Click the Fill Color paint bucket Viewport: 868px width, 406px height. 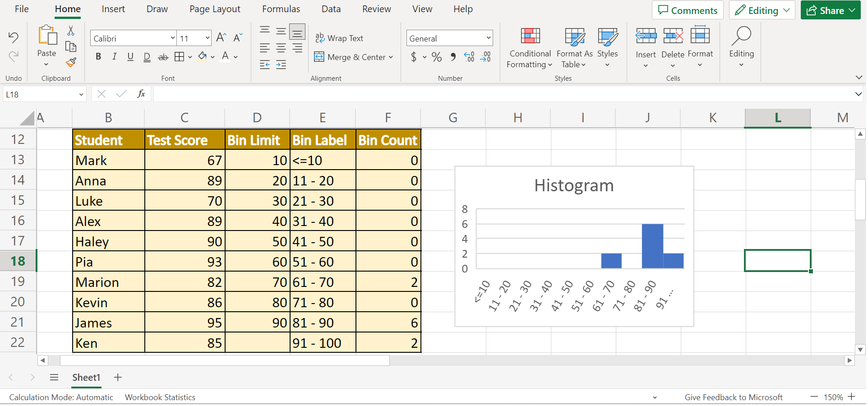point(202,57)
